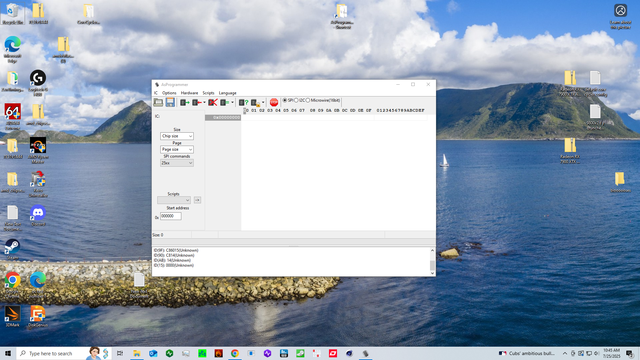Select the I2C radio button
This screenshot has width=640, height=360.
[x=296, y=100]
